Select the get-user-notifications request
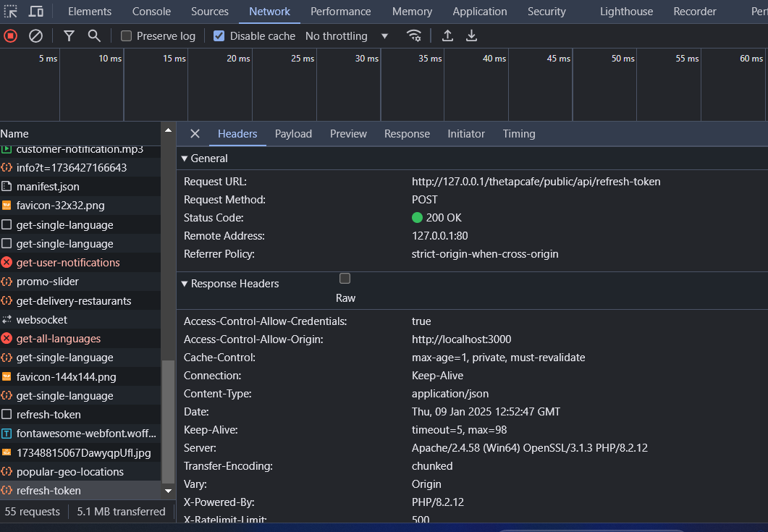Screen dimensions: 768x532 [67, 263]
